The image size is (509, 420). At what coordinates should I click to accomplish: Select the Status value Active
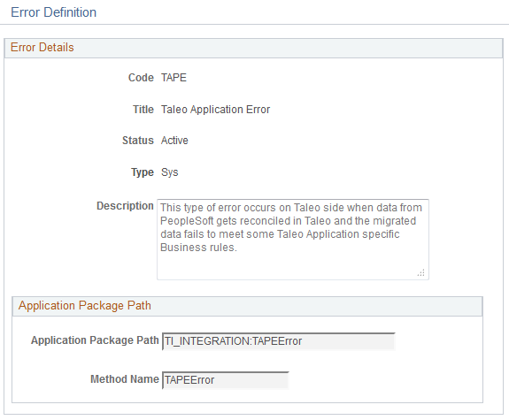174,141
